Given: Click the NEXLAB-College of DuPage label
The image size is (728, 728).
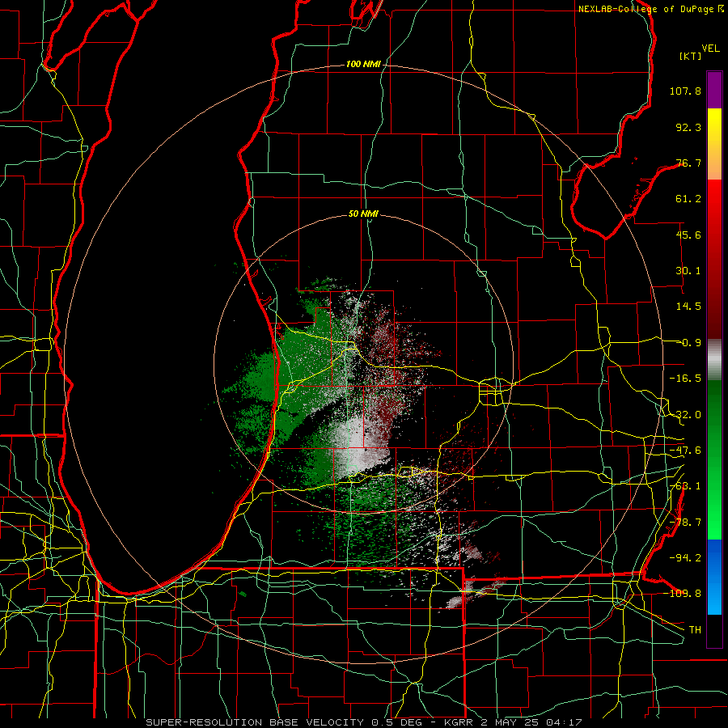Looking at the screenshot, I should (651, 9).
